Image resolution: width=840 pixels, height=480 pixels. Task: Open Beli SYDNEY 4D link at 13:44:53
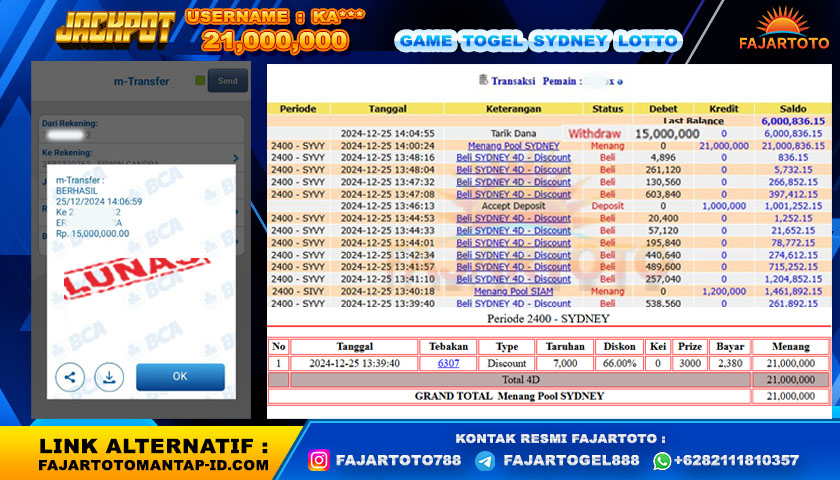coord(513,218)
